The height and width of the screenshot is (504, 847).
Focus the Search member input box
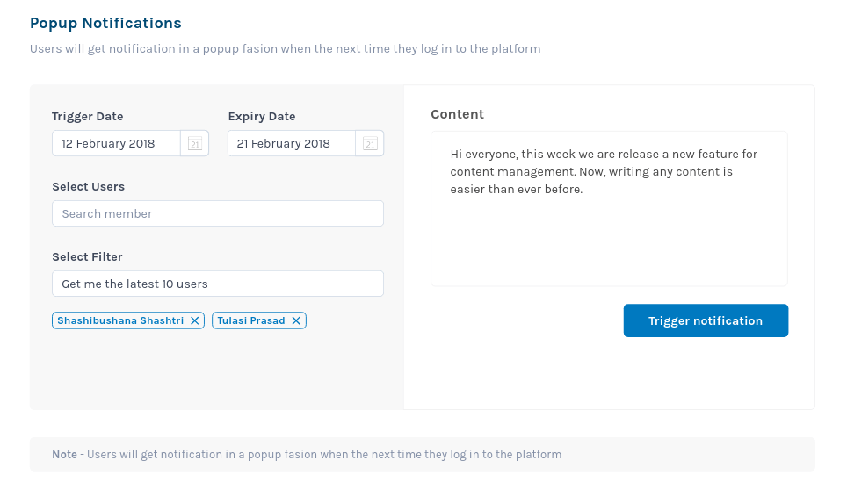218,213
